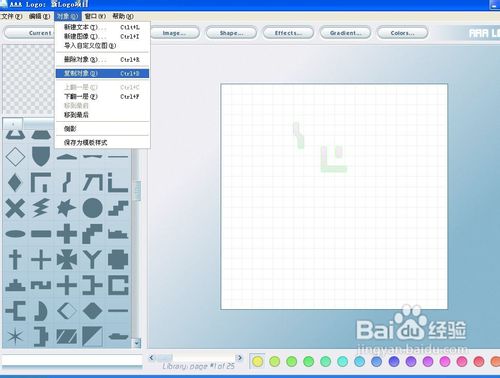Select 下翻一层 menu entry
This screenshot has height=378, width=500.
(x=102, y=97)
